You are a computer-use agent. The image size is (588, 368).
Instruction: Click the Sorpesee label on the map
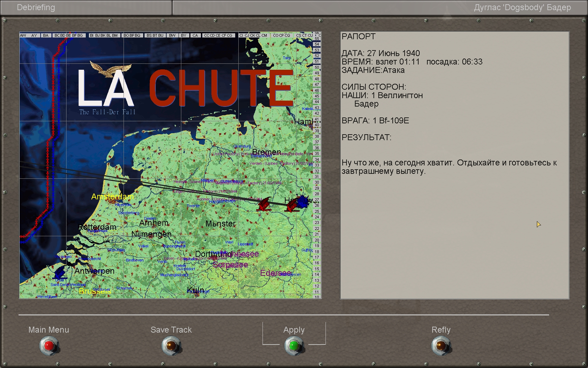[x=230, y=265]
